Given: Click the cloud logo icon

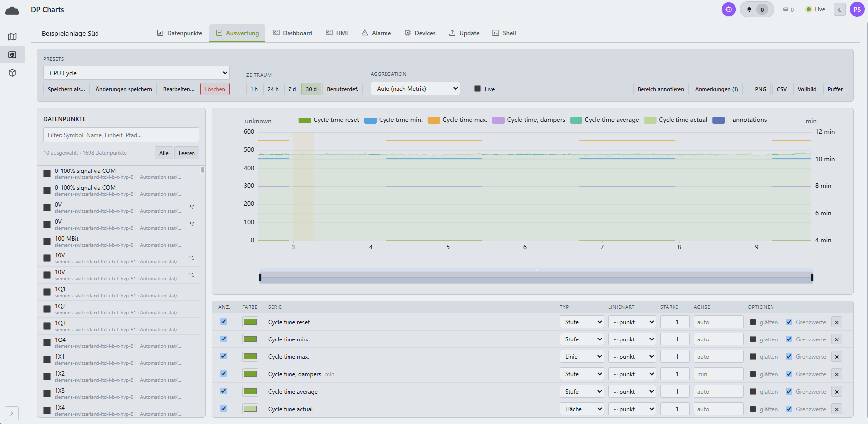Looking at the screenshot, I should click(x=12, y=10).
